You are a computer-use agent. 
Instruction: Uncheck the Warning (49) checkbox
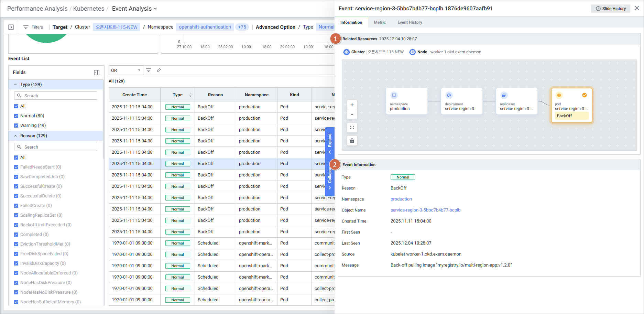pos(16,126)
